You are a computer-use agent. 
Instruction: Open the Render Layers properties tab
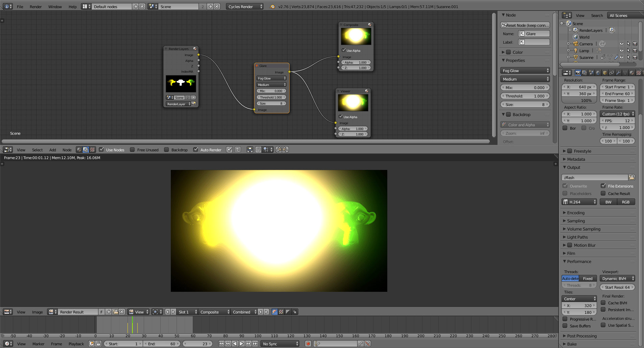tap(584, 73)
